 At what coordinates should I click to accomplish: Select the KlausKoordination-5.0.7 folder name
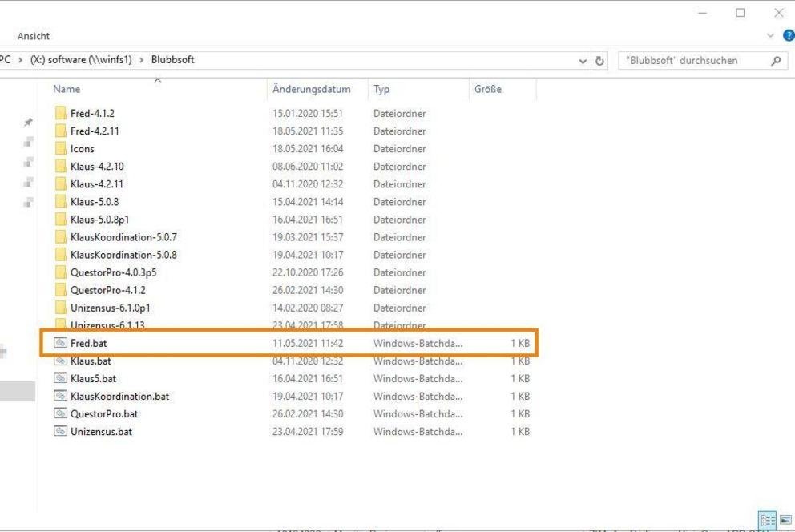pos(123,238)
